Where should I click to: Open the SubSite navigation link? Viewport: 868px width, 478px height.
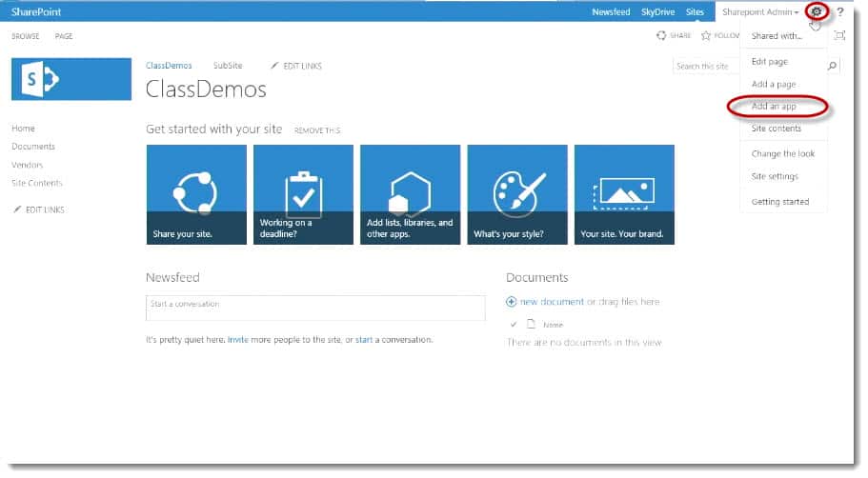(228, 66)
